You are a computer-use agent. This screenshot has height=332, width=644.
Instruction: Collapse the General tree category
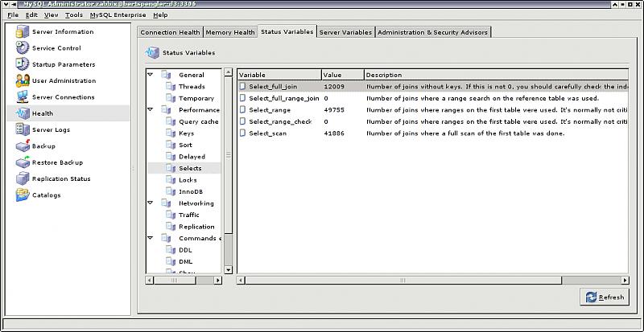coord(151,75)
